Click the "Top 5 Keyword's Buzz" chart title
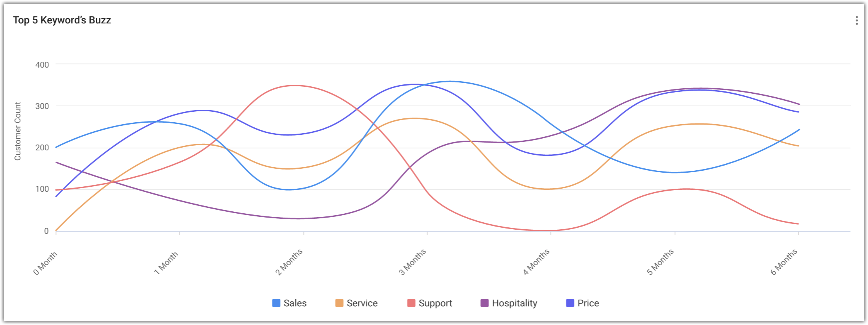 [62, 20]
